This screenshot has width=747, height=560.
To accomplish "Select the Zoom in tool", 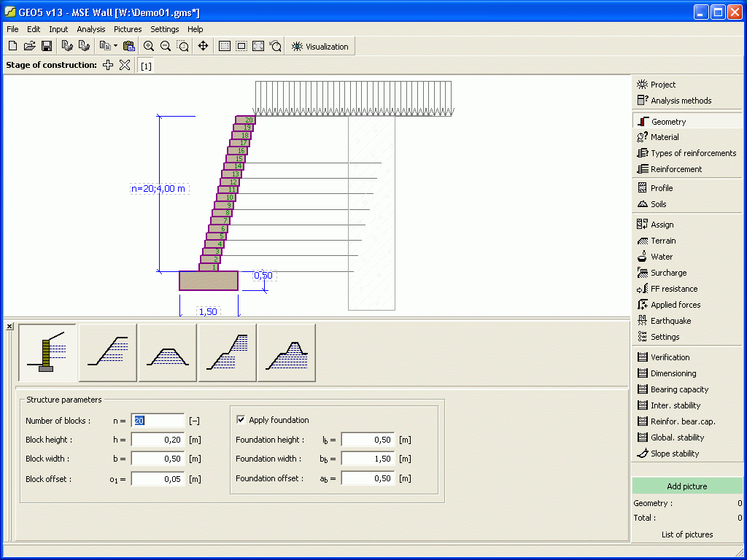I will 149,45.
